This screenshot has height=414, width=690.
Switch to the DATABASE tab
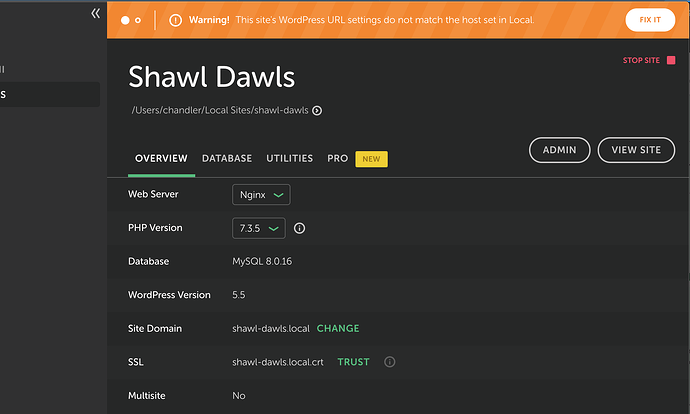[x=227, y=158]
